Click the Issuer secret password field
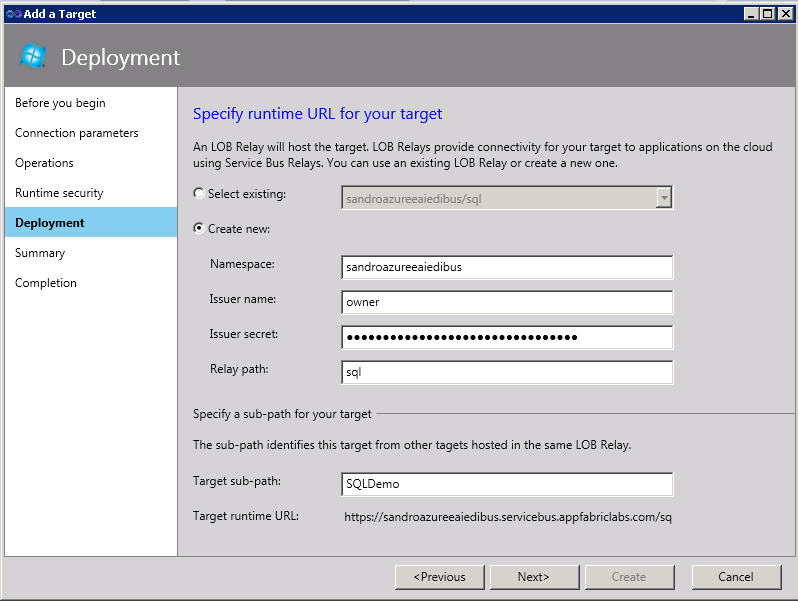The image size is (798, 601). point(506,337)
